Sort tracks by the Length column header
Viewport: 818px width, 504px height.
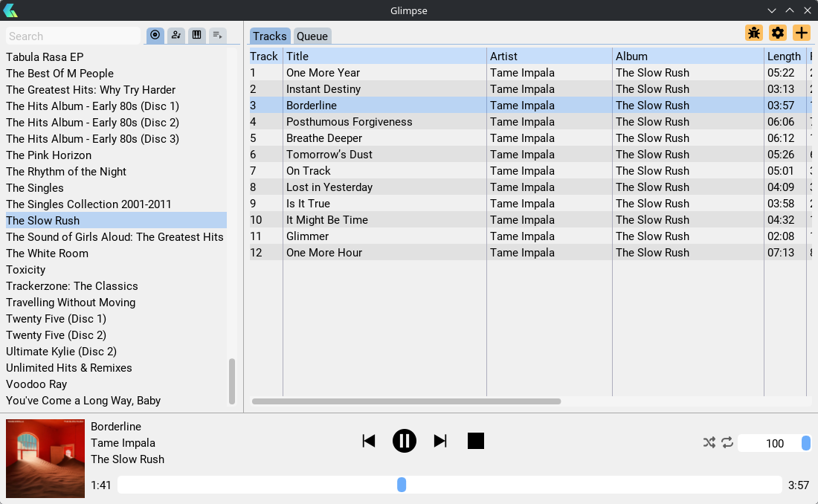tap(784, 56)
